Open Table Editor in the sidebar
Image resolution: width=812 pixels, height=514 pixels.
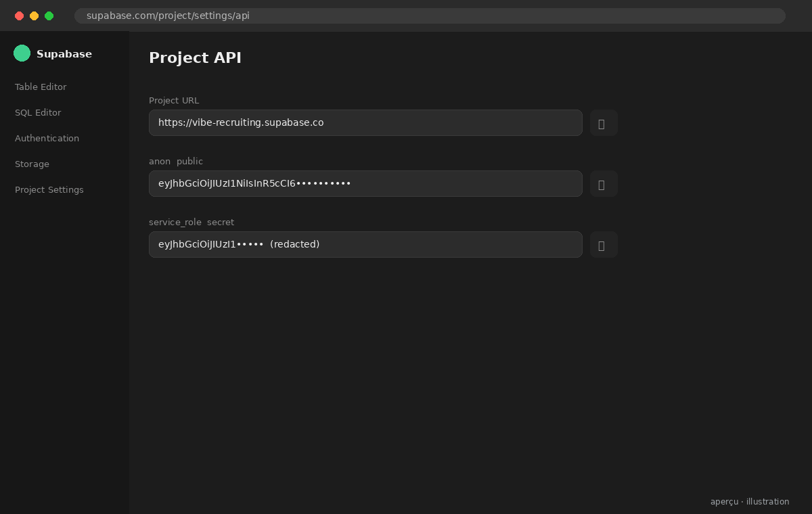pos(41,87)
